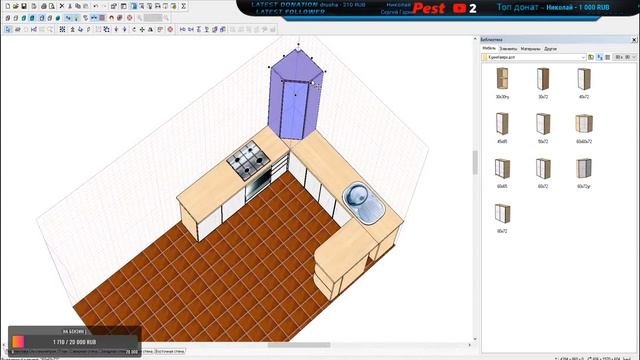Close the Библиотека panel
The image size is (640, 360).
pos(634,40)
